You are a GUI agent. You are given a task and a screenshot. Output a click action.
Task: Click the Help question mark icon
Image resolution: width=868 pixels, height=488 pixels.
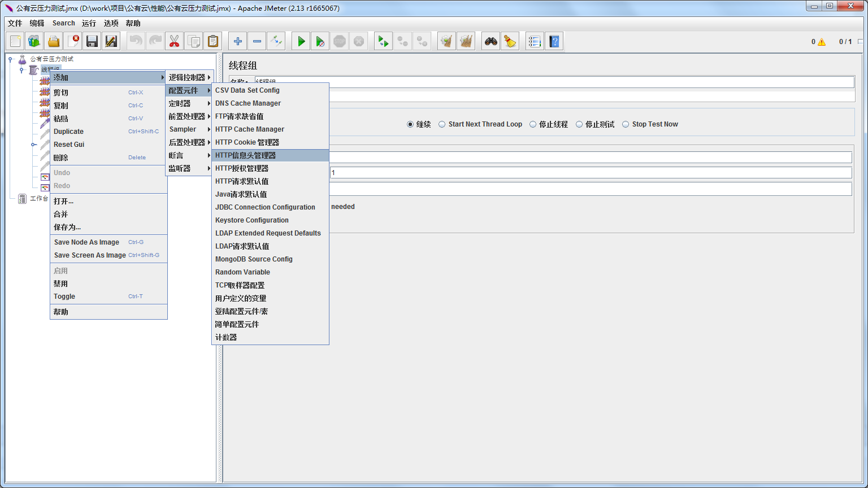[554, 41]
